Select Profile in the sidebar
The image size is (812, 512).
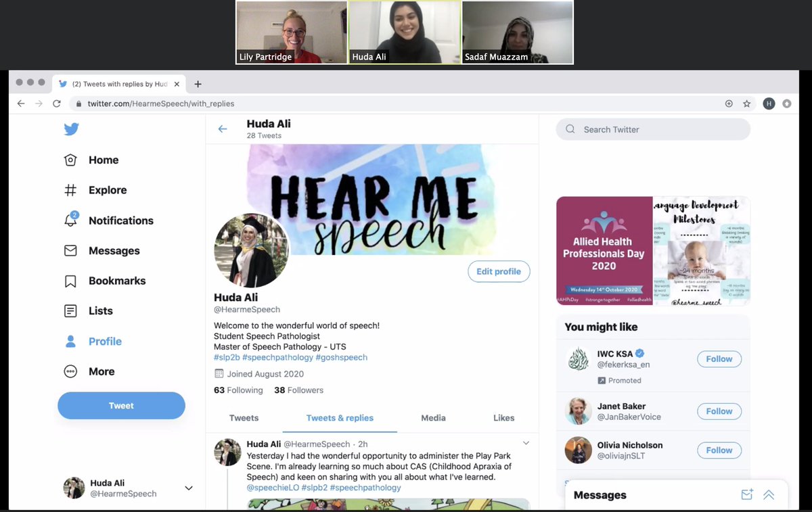point(93,342)
